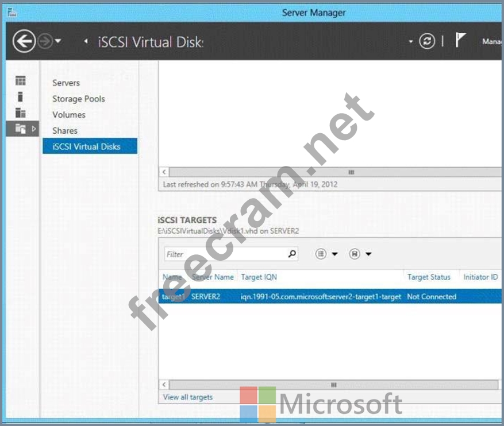Image resolution: width=504 pixels, height=426 pixels.
Task: Click the Refresh icon in header
Action: 427,41
